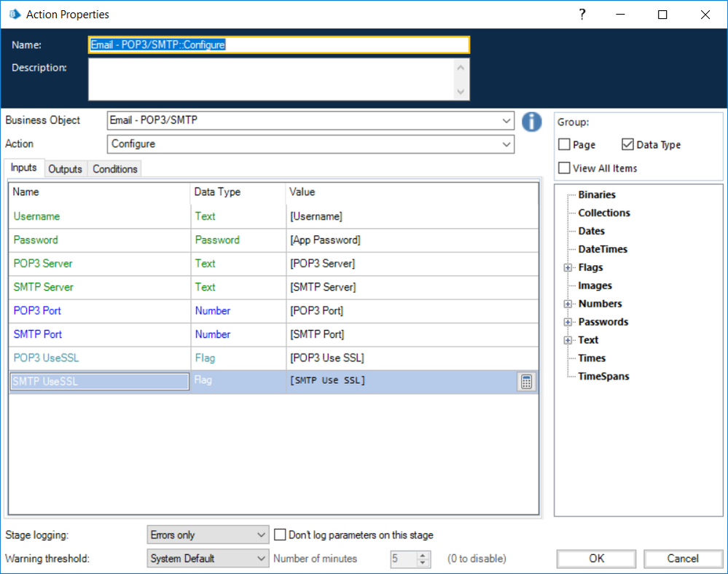The image size is (728, 574).
Task: Open the Stage logging dropdown
Action: [261, 535]
